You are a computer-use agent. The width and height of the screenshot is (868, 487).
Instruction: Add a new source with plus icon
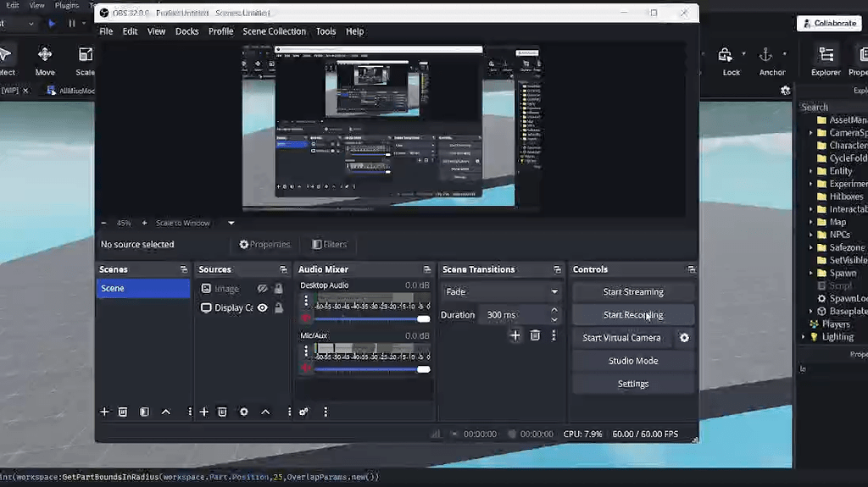tap(203, 412)
